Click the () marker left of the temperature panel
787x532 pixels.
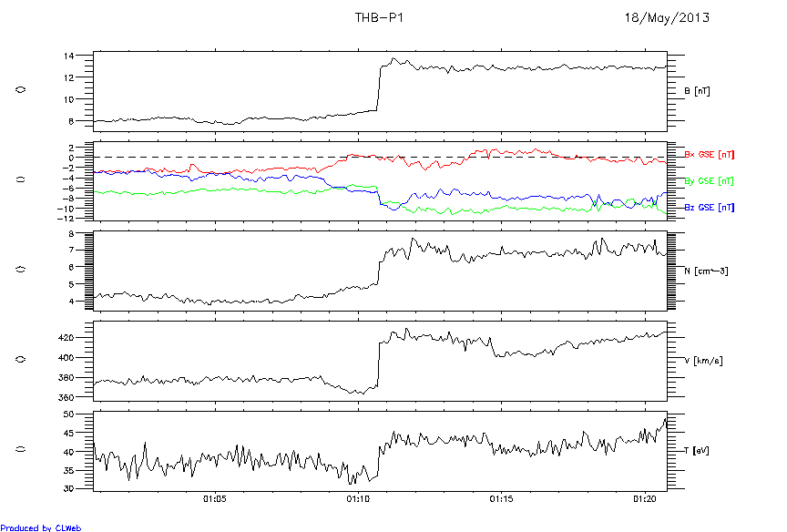pyautogui.click(x=21, y=449)
